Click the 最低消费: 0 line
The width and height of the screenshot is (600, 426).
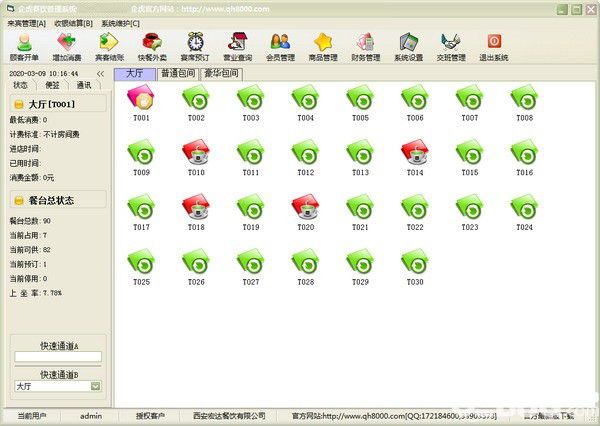click(x=28, y=120)
